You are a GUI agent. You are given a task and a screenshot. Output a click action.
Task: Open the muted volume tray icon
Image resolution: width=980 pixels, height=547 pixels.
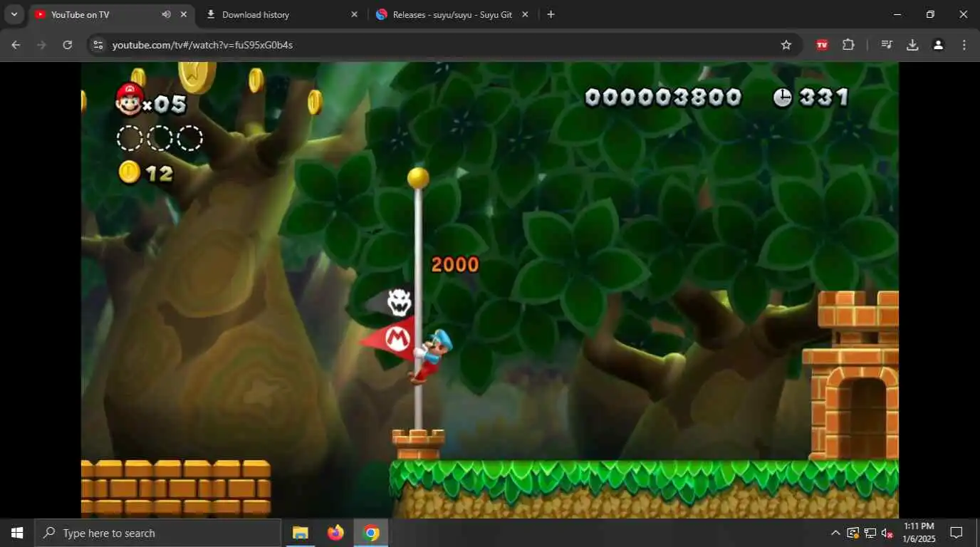[x=887, y=533]
